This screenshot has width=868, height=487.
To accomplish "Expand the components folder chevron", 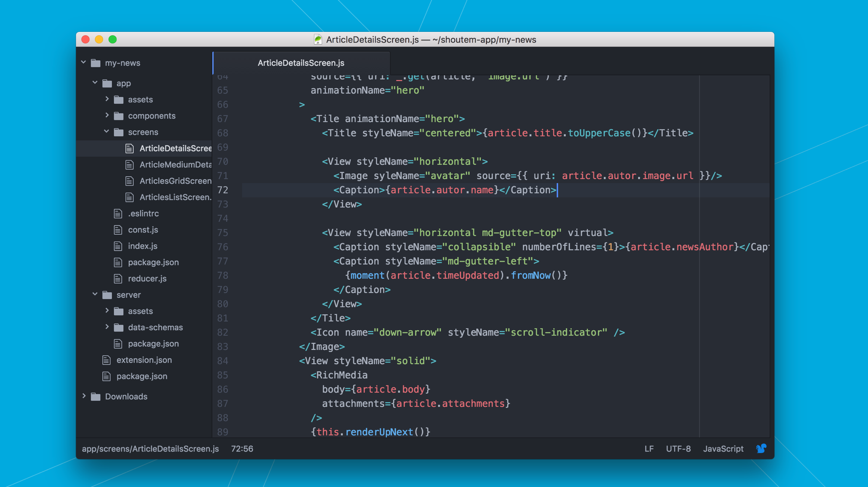I will [107, 115].
